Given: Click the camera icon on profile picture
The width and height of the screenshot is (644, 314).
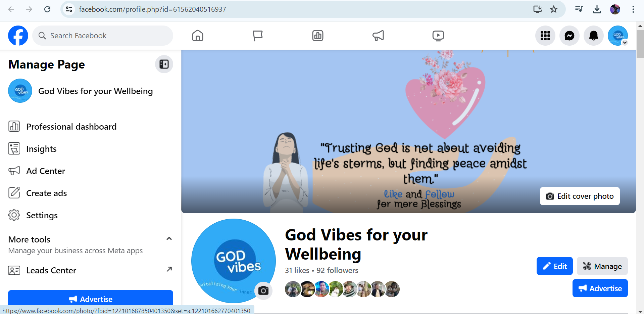Looking at the screenshot, I should 263,290.
